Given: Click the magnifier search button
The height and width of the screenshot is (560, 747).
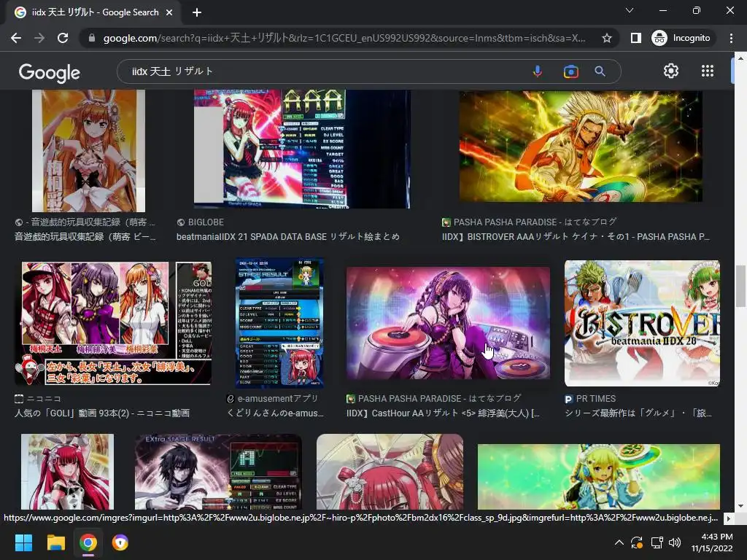Looking at the screenshot, I should tap(600, 71).
